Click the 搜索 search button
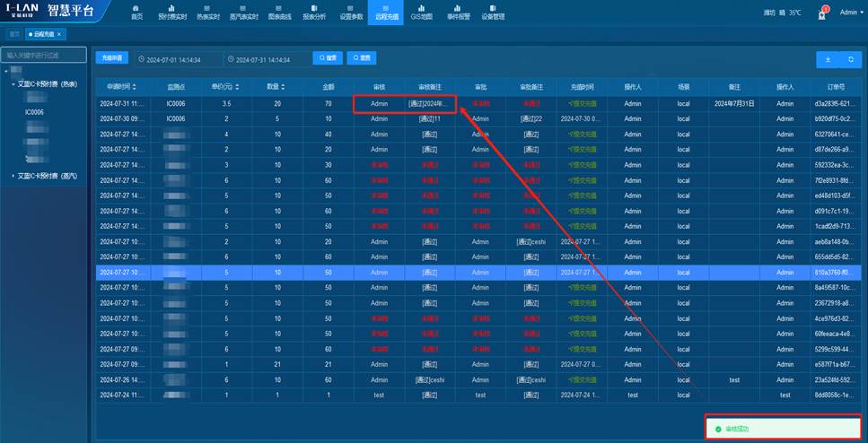Image resolution: width=868 pixels, height=443 pixels. click(x=329, y=58)
